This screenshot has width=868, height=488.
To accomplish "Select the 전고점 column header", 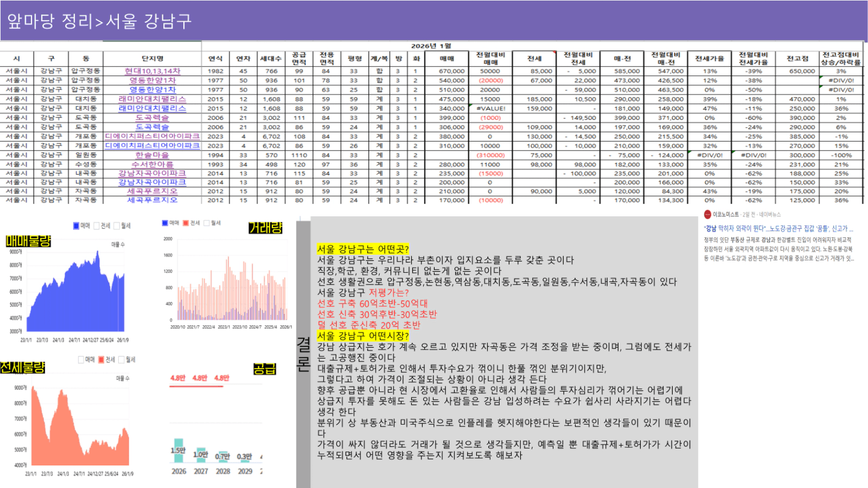I will 797,59.
